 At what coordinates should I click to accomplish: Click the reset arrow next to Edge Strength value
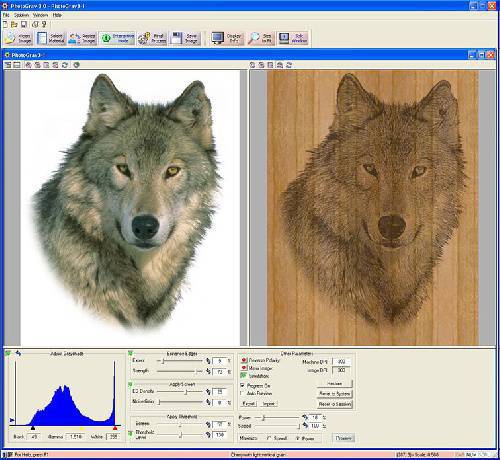pyautogui.click(x=209, y=371)
